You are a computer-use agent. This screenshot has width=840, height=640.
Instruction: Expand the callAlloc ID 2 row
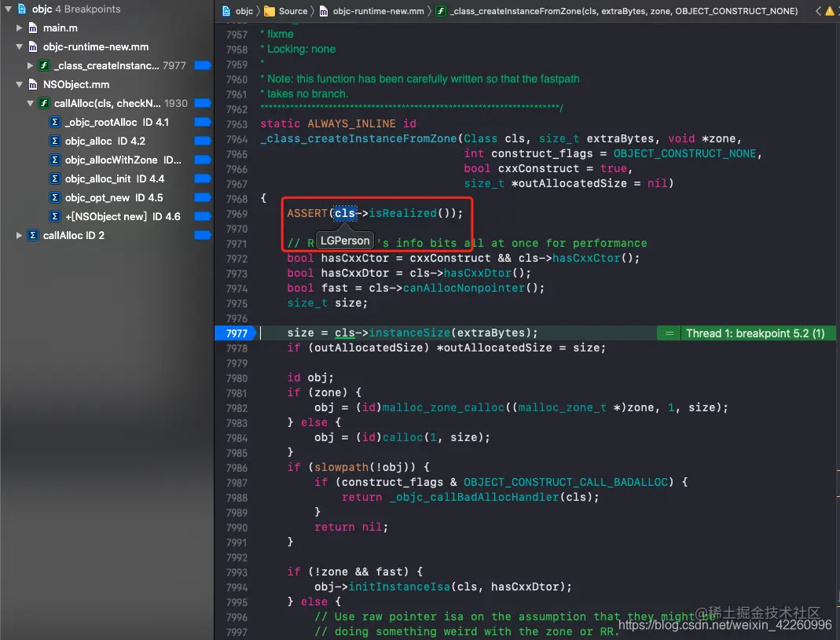[x=20, y=235]
